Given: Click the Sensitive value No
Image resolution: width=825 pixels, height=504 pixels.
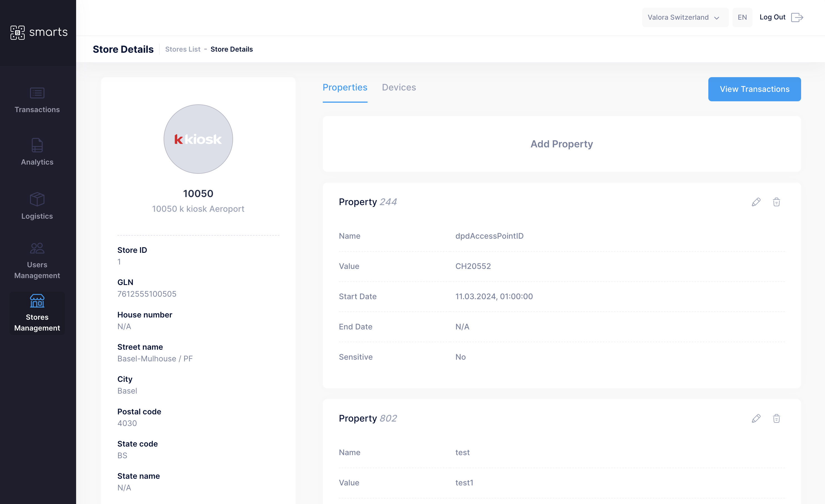Looking at the screenshot, I should (x=460, y=357).
